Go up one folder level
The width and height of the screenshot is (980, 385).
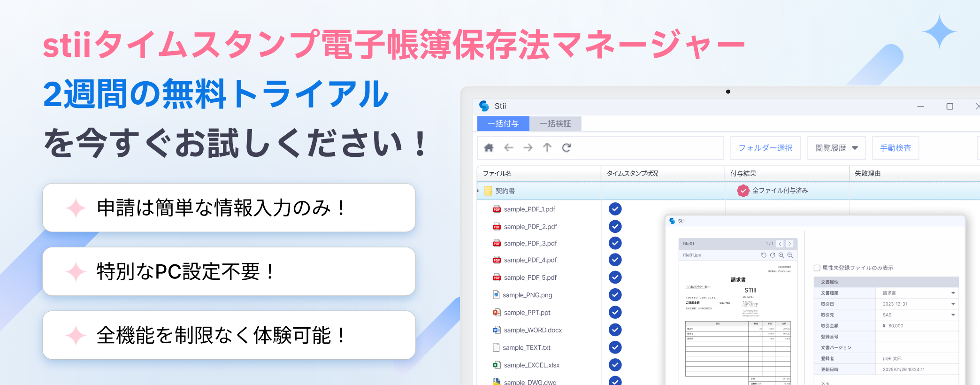pos(547,148)
